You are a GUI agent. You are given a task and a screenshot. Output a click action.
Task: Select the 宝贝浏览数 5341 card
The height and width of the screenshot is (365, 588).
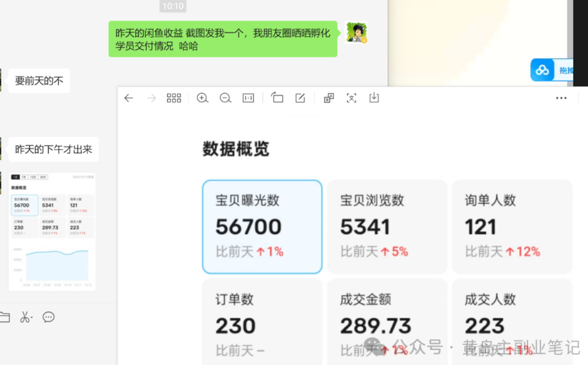[x=387, y=227]
